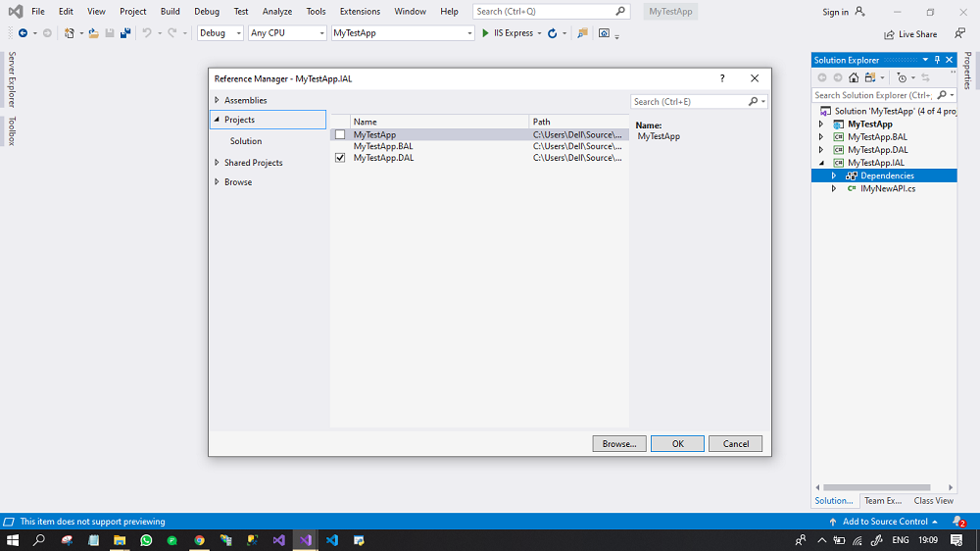980x551 pixels.
Task: Click Add to Source Control
Action: point(884,521)
